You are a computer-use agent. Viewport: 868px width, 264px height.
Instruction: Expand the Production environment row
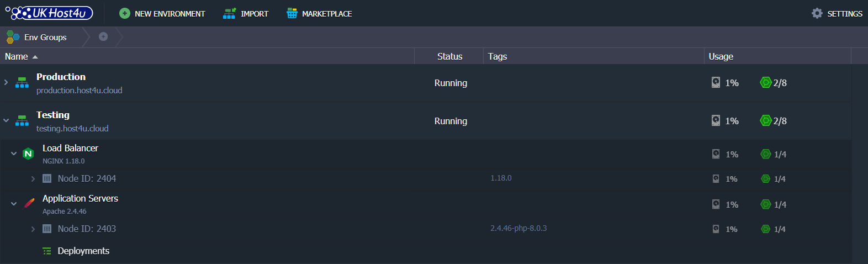pos(6,82)
